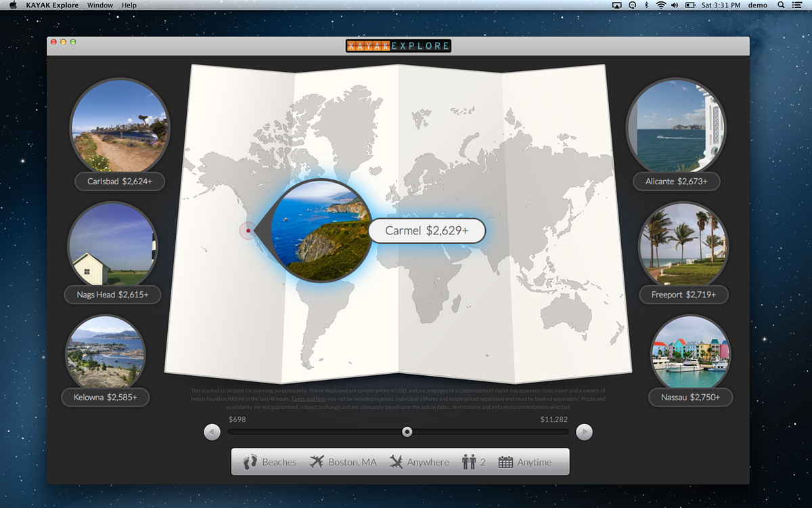Image resolution: width=812 pixels, height=508 pixels.
Task: Click the calendar Anytime icon
Action: click(505, 462)
